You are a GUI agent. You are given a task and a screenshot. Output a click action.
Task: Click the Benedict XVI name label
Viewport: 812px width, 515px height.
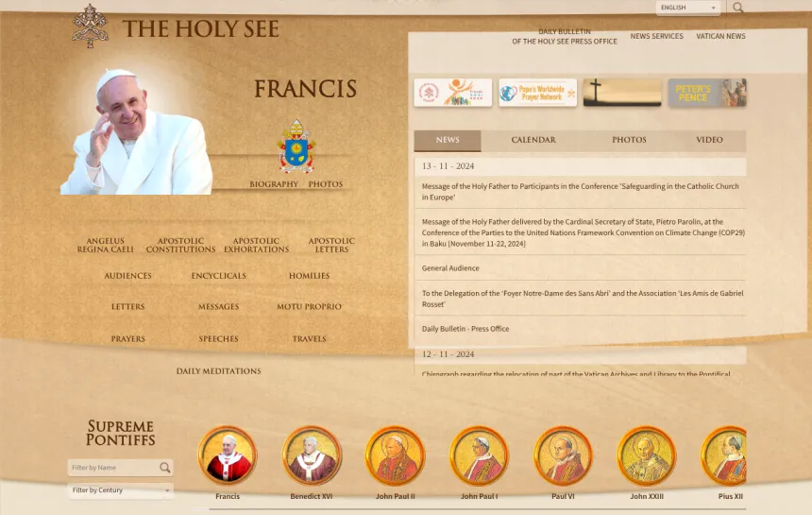(x=312, y=496)
